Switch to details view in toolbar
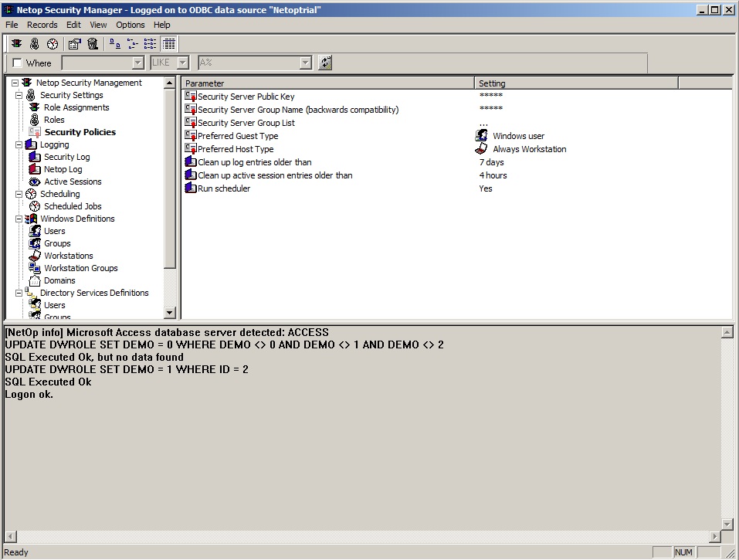 click(168, 44)
